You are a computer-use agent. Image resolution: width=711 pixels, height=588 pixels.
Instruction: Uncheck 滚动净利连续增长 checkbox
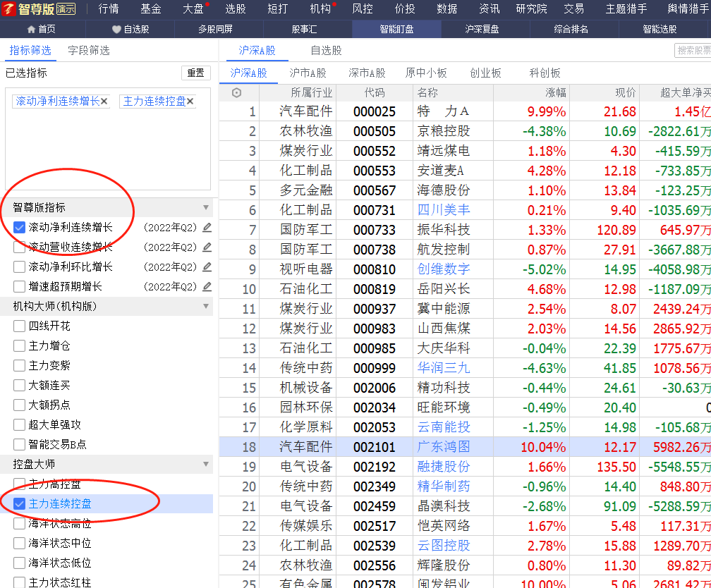(19, 227)
